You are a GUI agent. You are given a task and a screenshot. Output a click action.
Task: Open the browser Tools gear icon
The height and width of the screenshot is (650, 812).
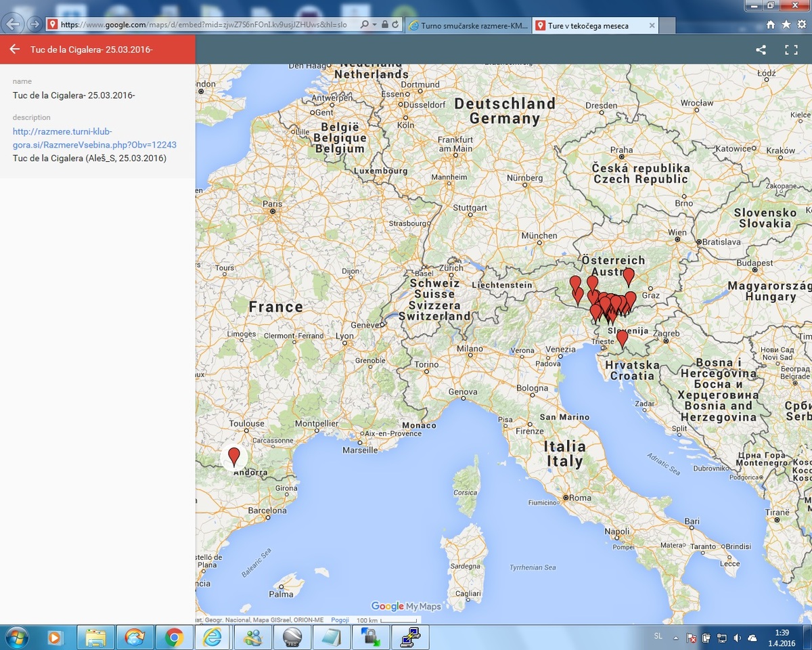coord(802,24)
